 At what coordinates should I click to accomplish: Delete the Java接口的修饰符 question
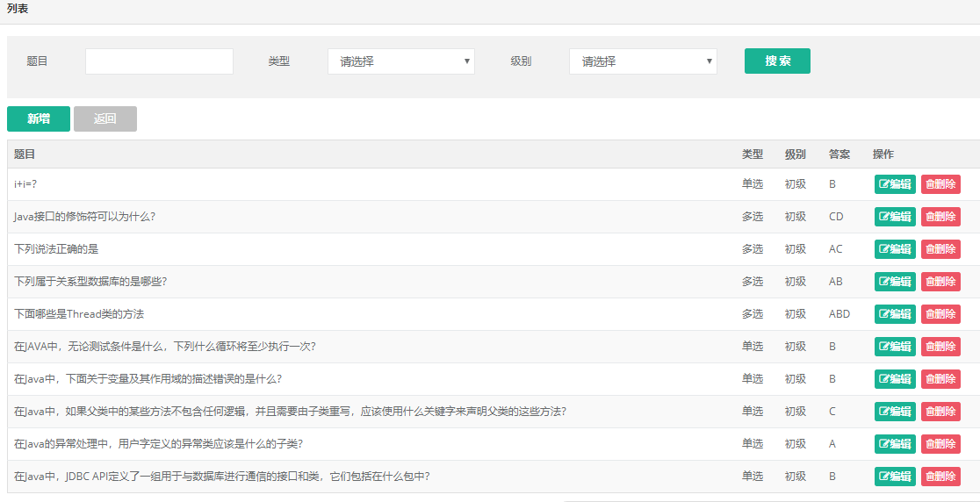coord(940,217)
